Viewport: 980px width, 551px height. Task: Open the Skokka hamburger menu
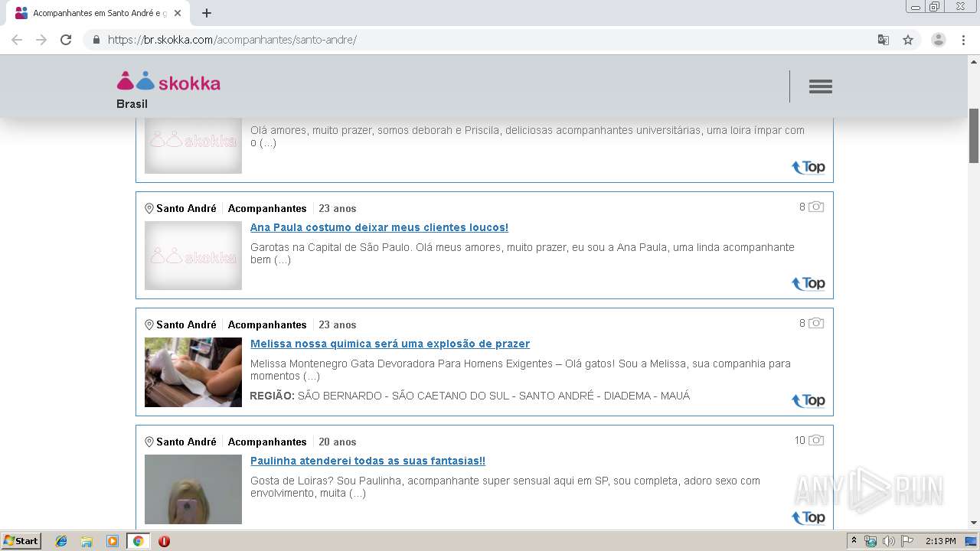click(820, 86)
